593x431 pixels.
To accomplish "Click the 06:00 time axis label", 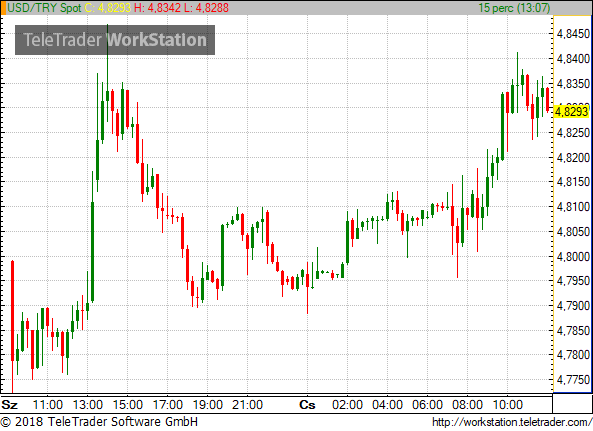I will tap(427, 405).
